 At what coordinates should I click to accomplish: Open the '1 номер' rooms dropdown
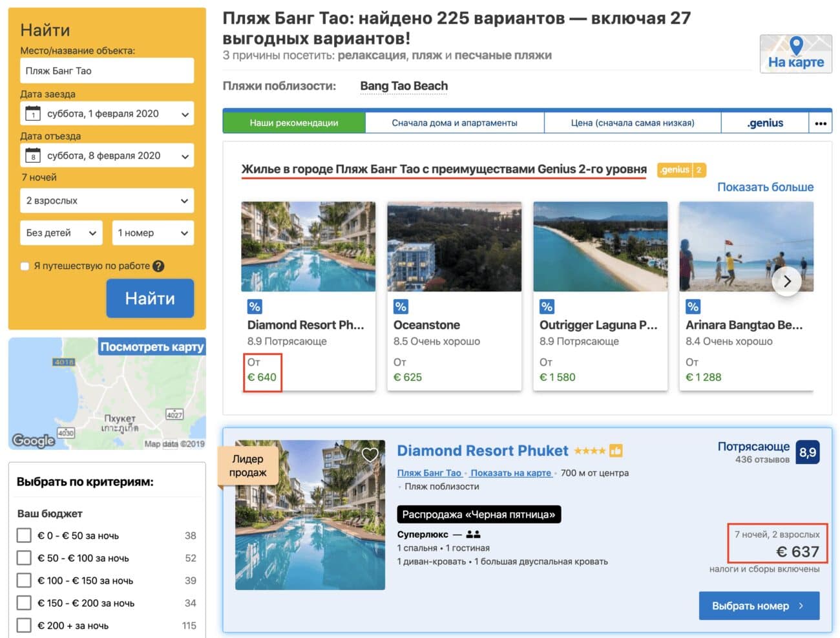[x=152, y=233]
